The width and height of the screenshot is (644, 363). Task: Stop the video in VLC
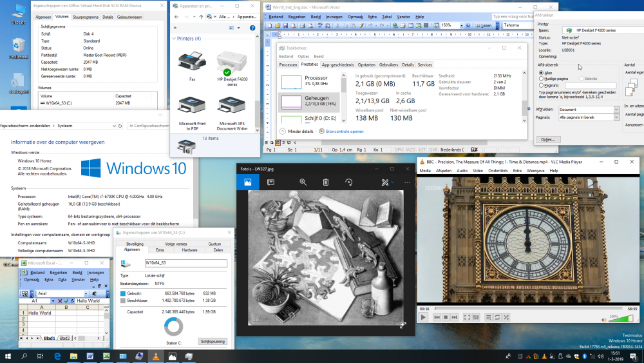point(446,317)
